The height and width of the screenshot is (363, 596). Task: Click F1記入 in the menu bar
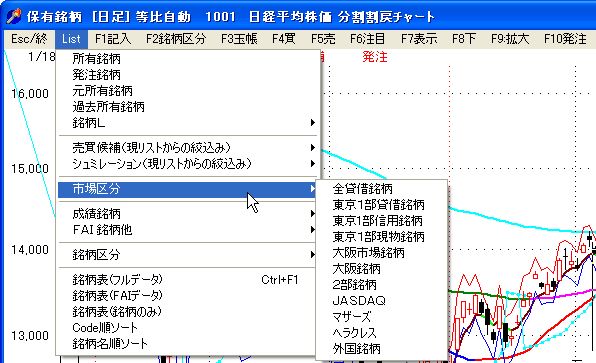(x=113, y=39)
